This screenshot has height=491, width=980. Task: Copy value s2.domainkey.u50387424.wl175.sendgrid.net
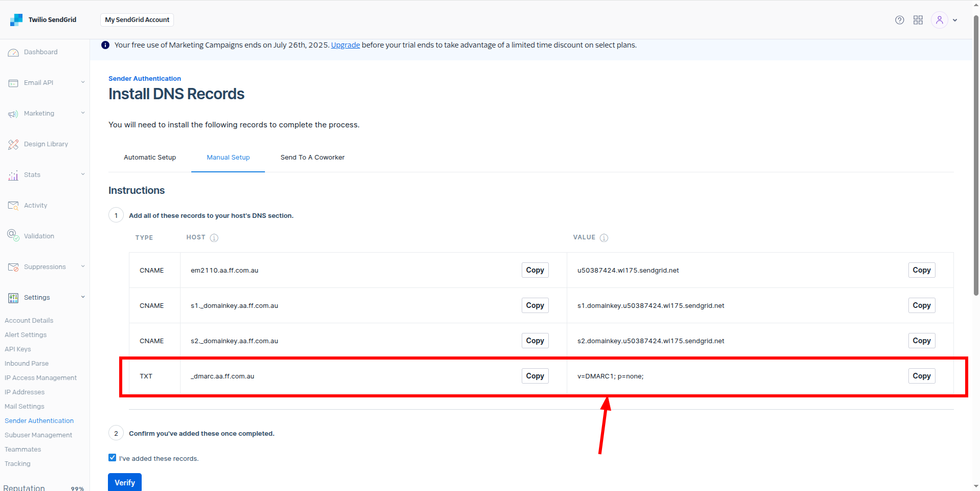tap(922, 341)
